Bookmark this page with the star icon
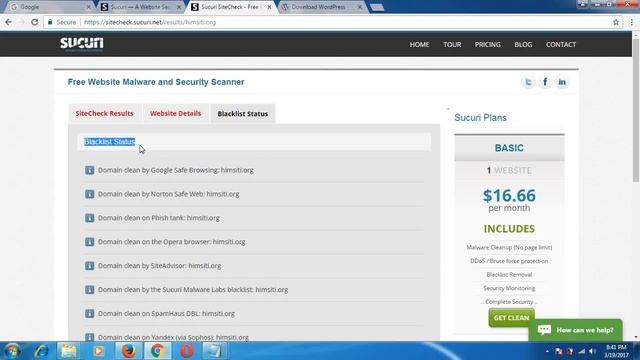The width and height of the screenshot is (640, 360). pos(616,22)
